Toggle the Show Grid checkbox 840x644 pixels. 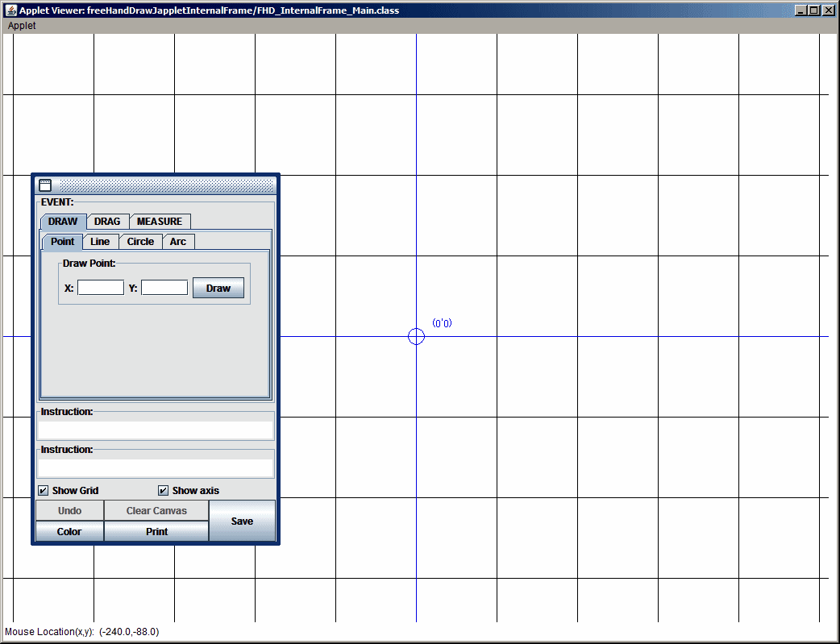coord(44,490)
